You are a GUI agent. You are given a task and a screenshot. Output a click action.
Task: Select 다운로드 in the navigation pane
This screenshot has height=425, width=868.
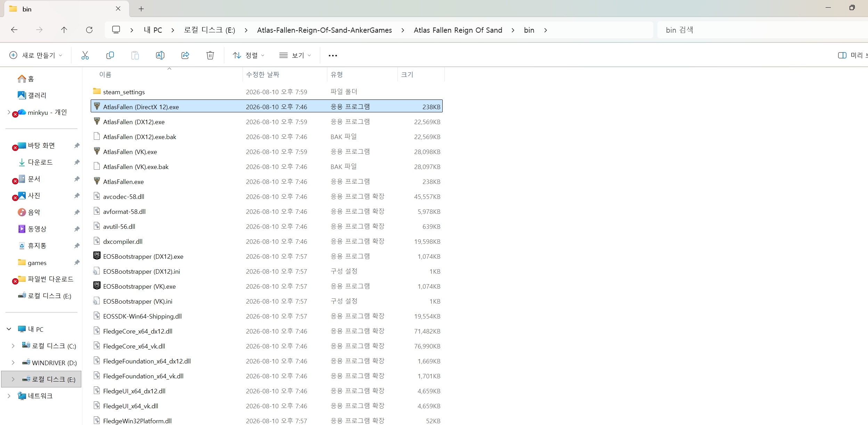(x=35, y=162)
